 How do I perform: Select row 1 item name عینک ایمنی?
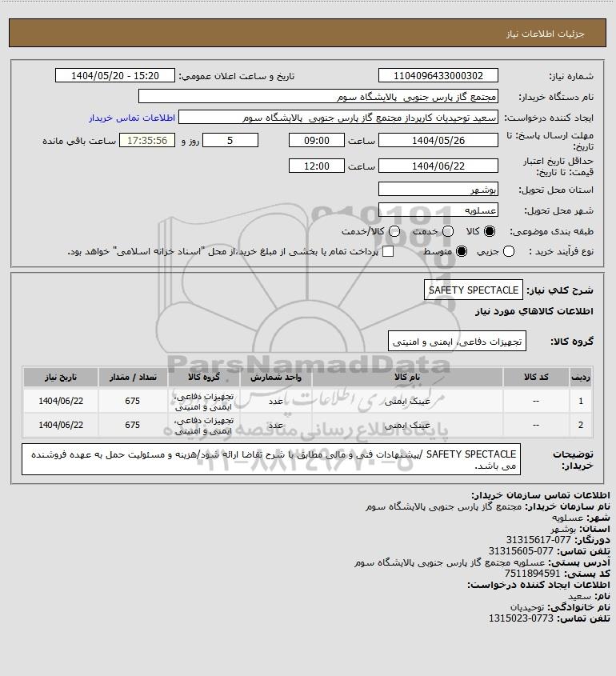(x=407, y=401)
